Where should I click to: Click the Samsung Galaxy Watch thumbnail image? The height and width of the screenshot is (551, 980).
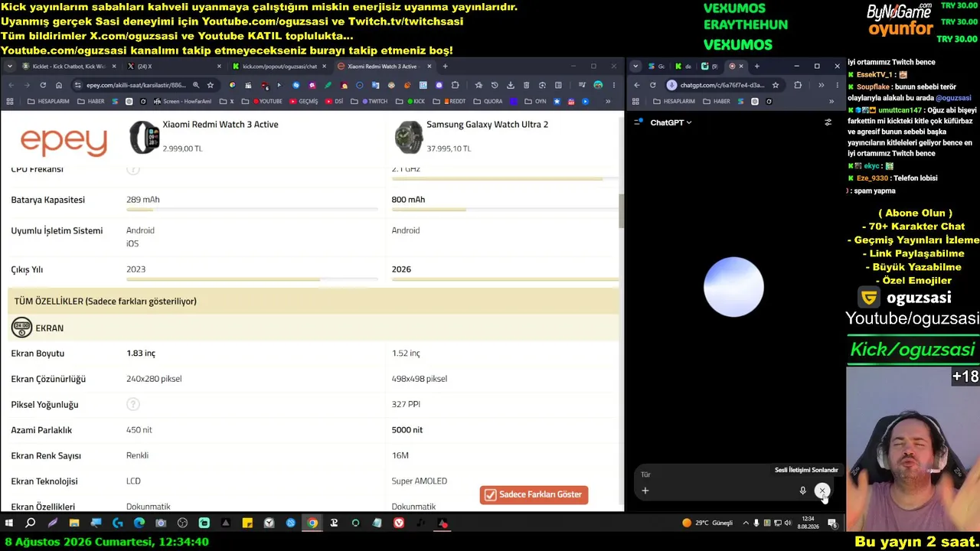pyautogui.click(x=408, y=138)
